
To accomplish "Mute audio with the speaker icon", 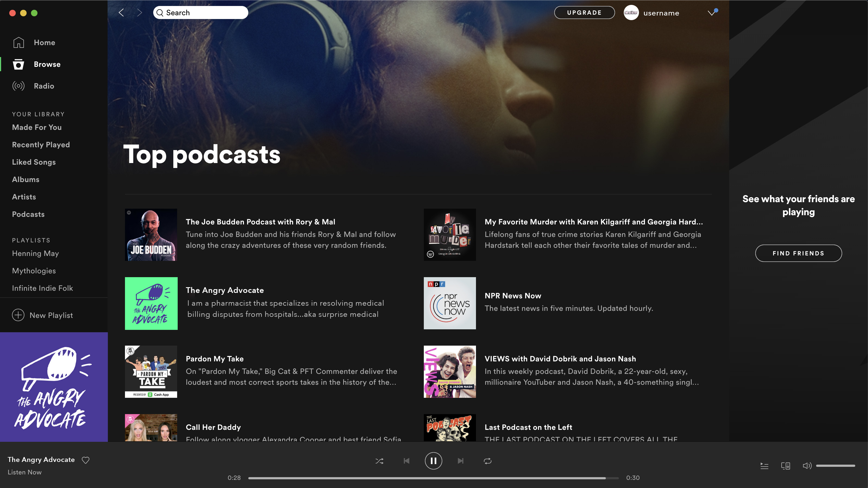I will (807, 466).
